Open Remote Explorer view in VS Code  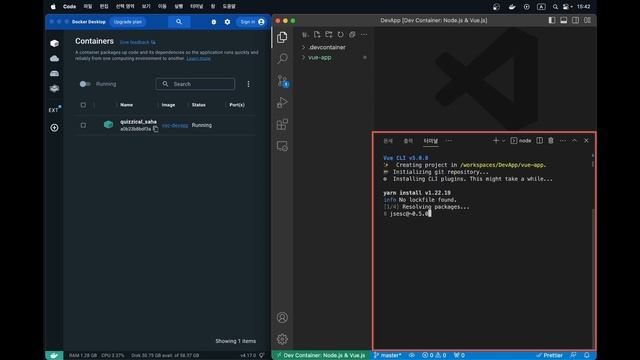click(282, 146)
